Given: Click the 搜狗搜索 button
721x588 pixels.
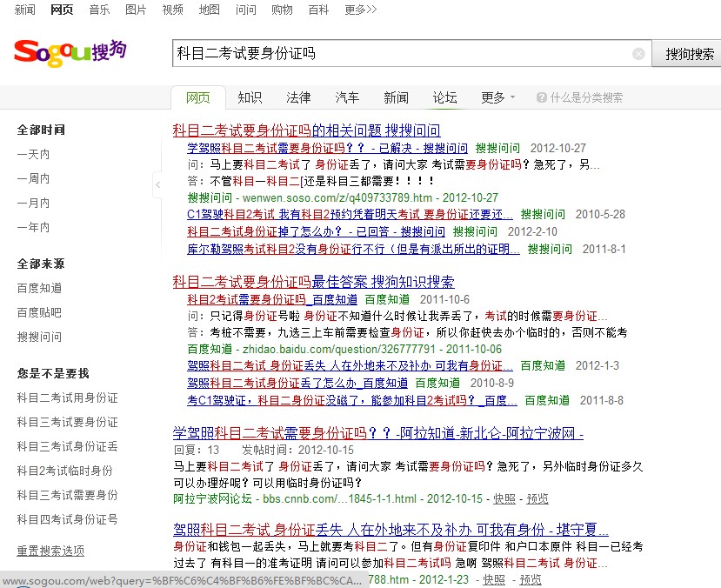Looking at the screenshot, I should [x=688, y=54].
